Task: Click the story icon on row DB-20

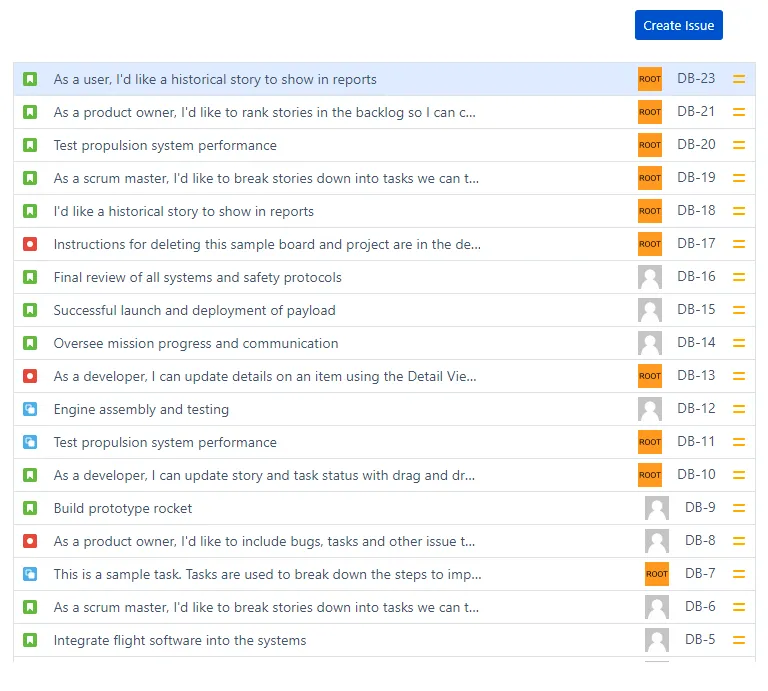Action: click(30, 145)
